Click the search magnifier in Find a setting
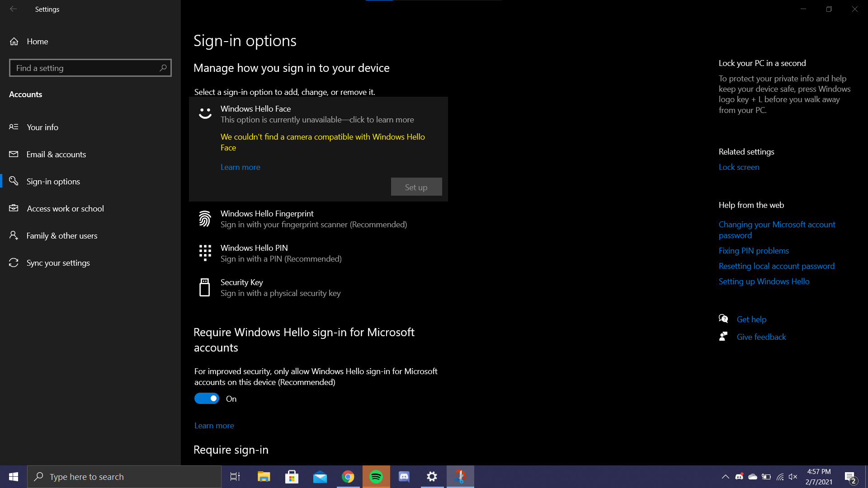The height and width of the screenshot is (488, 868). [163, 68]
